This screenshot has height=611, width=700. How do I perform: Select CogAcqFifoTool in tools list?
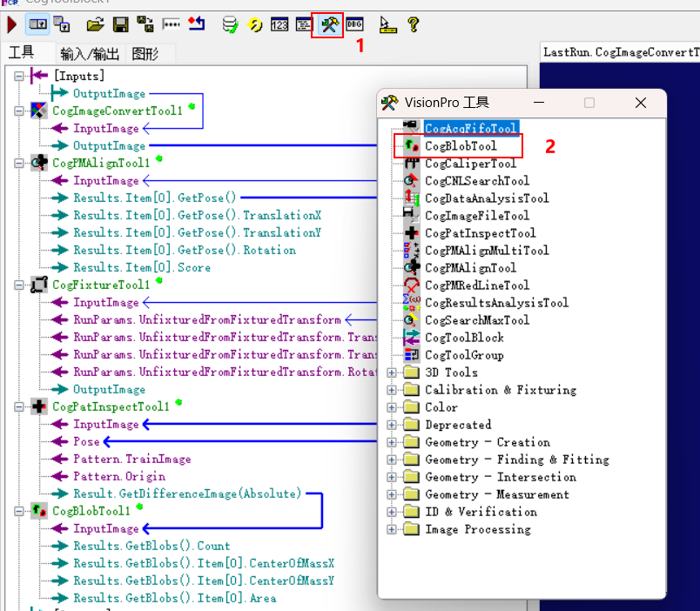470,128
